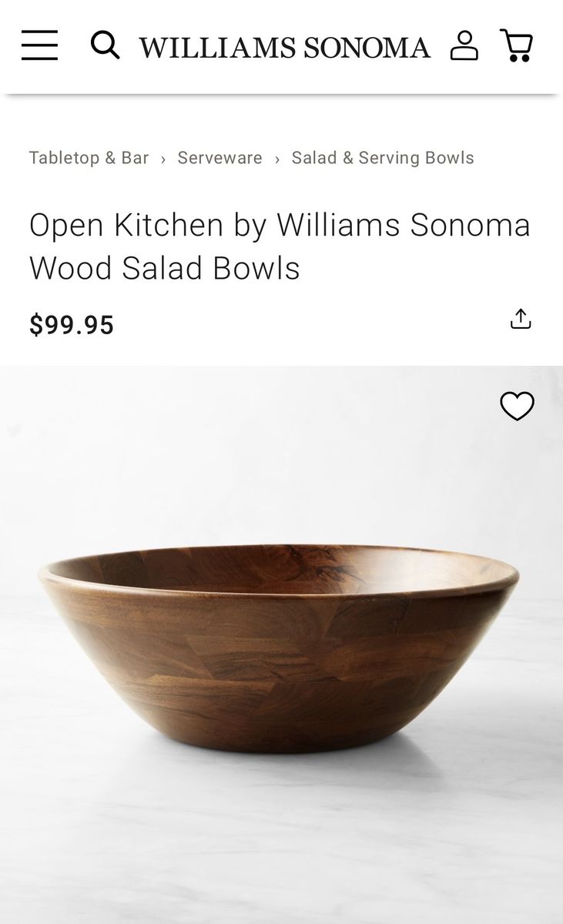Click chevron after Tabletop & Bar
Image resolution: width=563 pixels, height=924 pixels.
[163, 159]
